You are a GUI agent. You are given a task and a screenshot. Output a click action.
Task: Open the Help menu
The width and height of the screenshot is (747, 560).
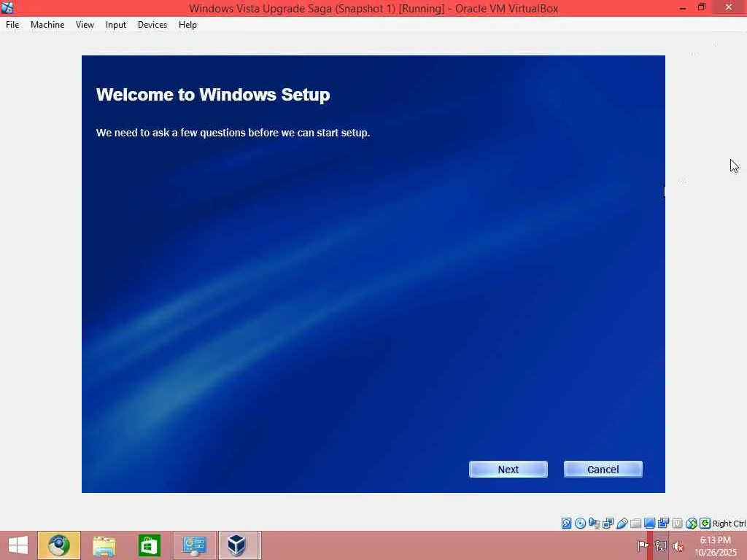coord(187,25)
